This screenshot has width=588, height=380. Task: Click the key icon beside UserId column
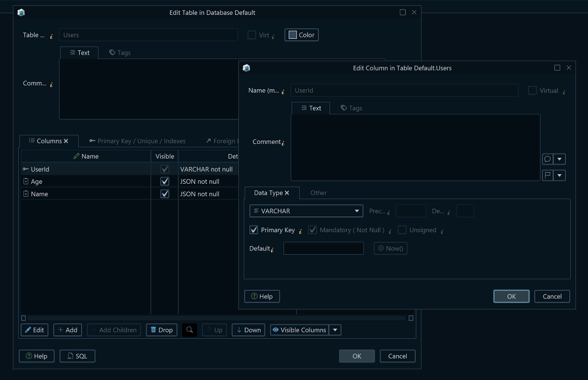25,169
